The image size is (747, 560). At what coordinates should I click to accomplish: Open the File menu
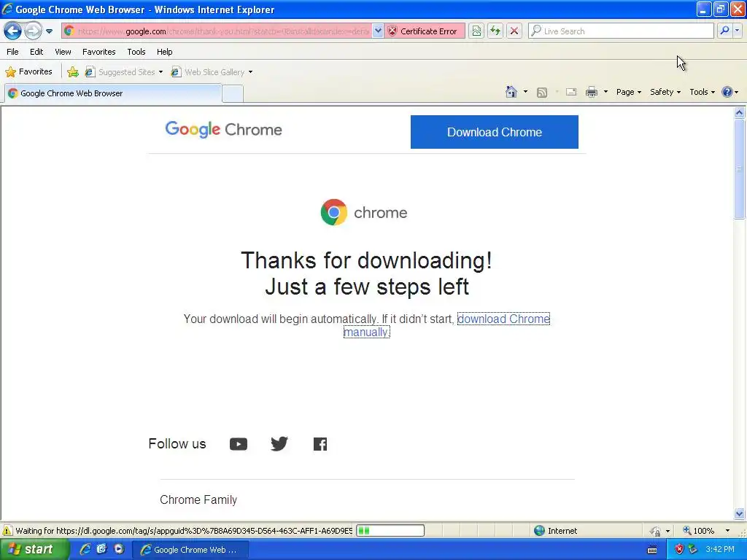(x=13, y=52)
